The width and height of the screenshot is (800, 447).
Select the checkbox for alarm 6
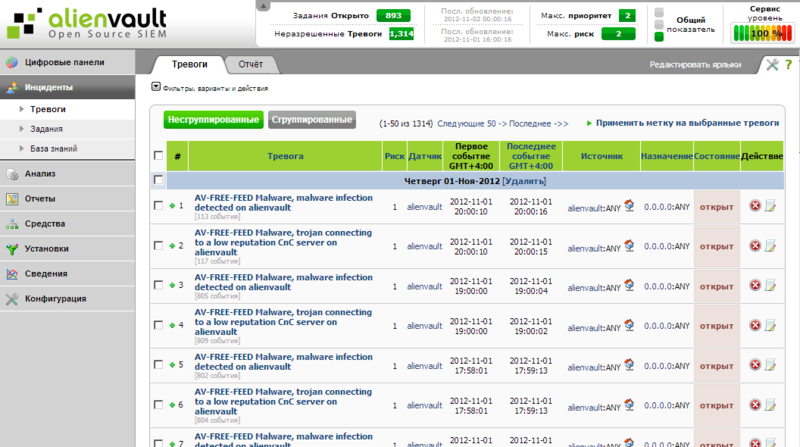(158, 405)
